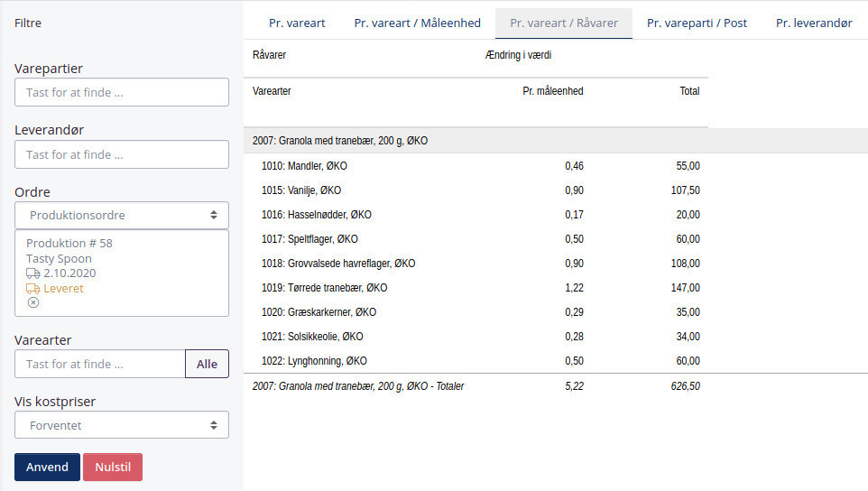
Task: Reset filters with the Nulstil button
Action: (113, 468)
